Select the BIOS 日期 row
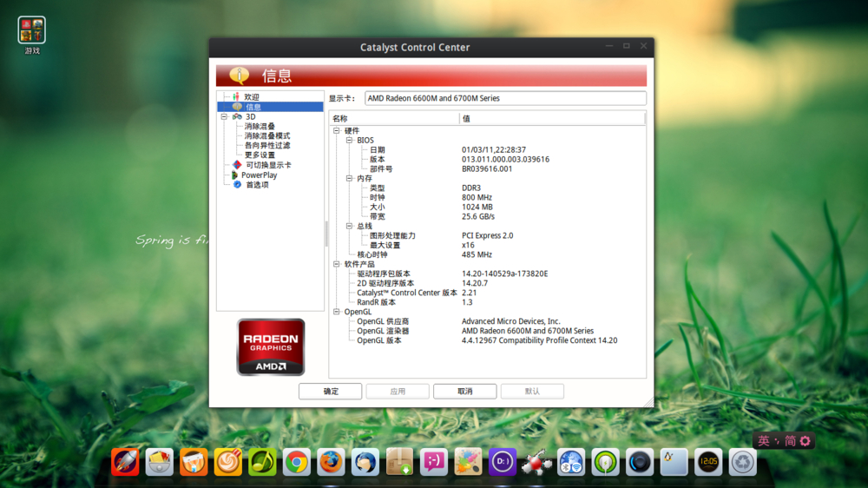The height and width of the screenshot is (488, 868). 487,150
